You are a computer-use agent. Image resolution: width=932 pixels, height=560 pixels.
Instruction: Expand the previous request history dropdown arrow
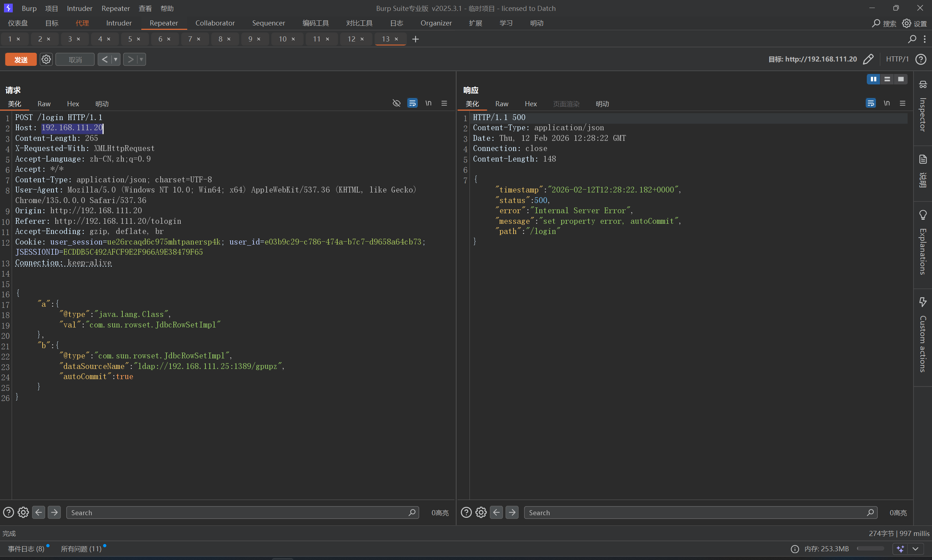click(115, 59)
